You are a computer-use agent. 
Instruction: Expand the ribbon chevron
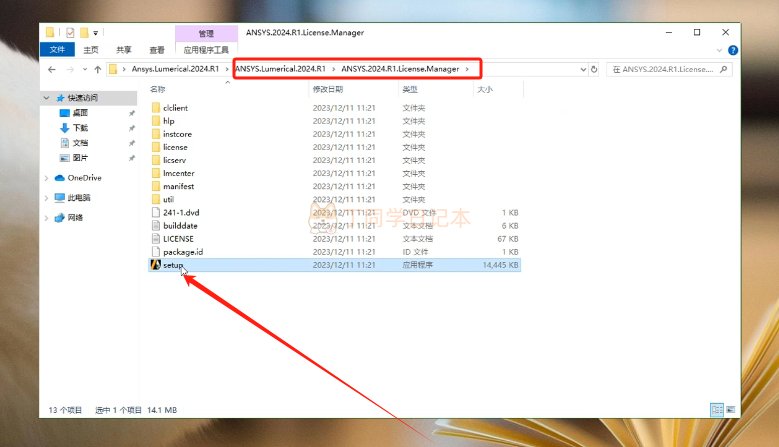point(719,50)
